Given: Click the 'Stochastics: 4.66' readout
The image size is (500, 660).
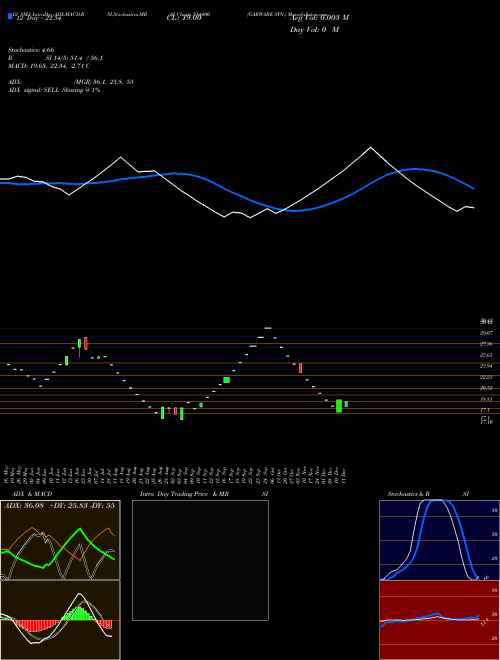Looking at the screenshot, I should pyautogui.click(x=31, y=50).
